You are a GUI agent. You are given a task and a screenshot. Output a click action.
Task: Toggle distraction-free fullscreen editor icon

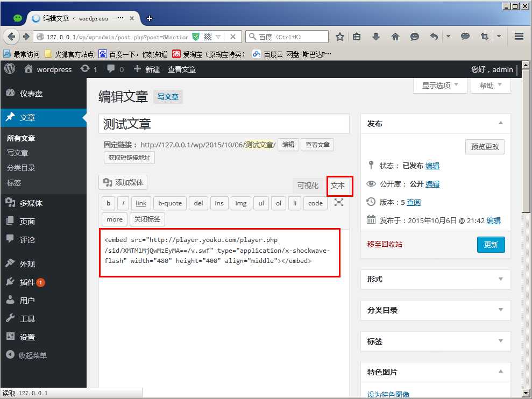338,203
